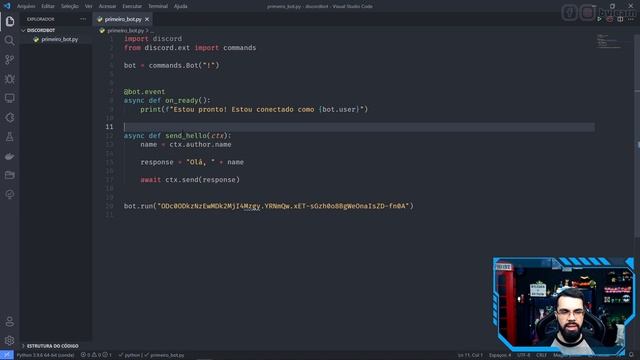This screenshot has height=360, width=640.
Task: Open Explorer panel more actions ellipsis
Action: pos(83,19)
